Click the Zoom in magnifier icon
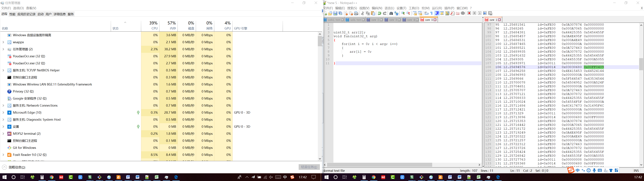 pos(403,13)
